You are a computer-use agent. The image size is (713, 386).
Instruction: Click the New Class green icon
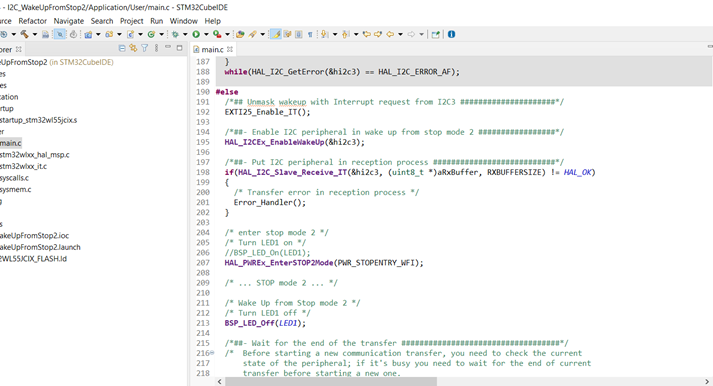[x=151, y=34]
